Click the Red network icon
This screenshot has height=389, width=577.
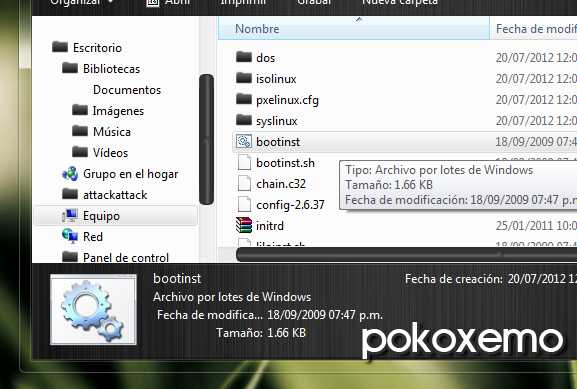point(70,236)
